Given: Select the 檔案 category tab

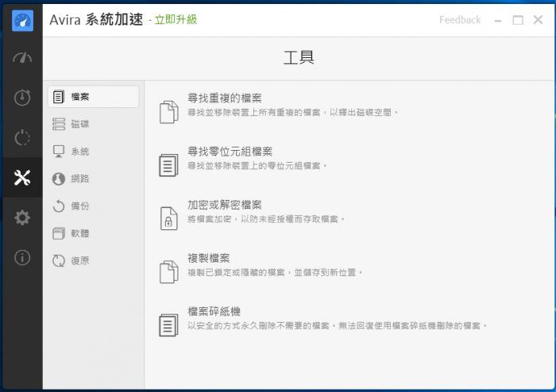Looking at the screenshot, I should coord(94,97).
